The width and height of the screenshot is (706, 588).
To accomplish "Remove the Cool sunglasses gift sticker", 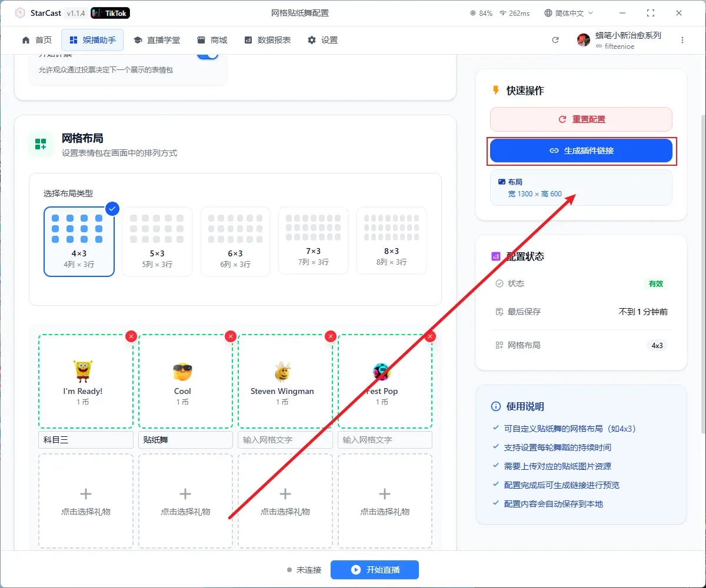I will click(x=231, y=336).
